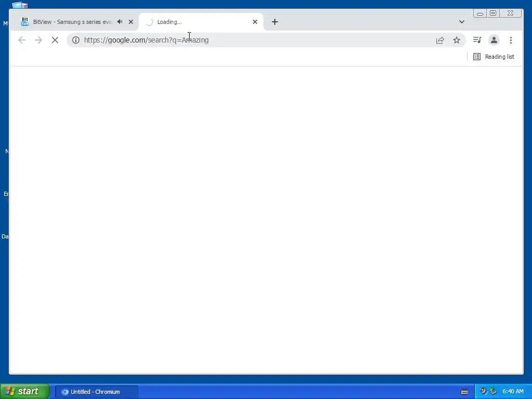Viewport: 532px width, 399px height.
Task: Click the share page icon
Action: pyautogui.click(x=440, y=40)
